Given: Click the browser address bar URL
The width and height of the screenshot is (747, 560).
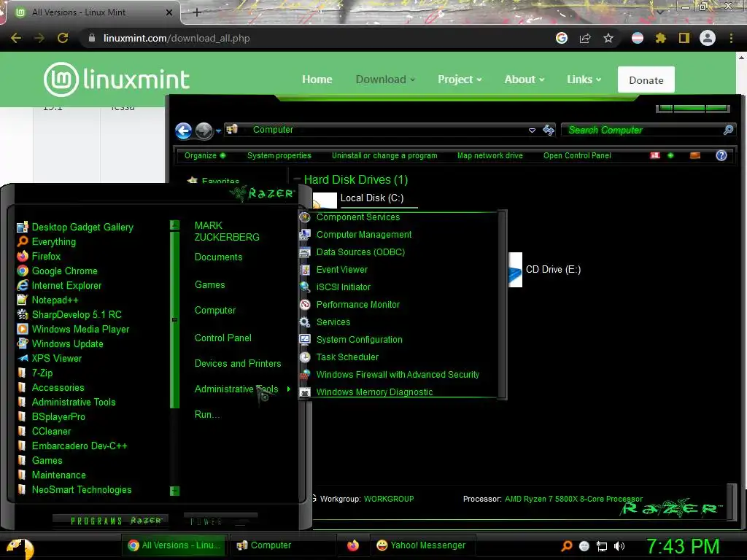Looking at the screenshot, I should click(x=177, y=38).
